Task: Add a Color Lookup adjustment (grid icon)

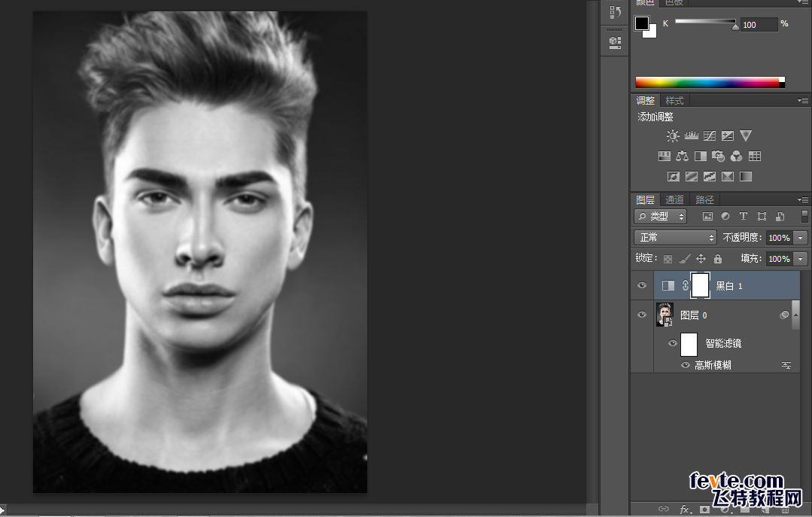Action: pos(755,156)
